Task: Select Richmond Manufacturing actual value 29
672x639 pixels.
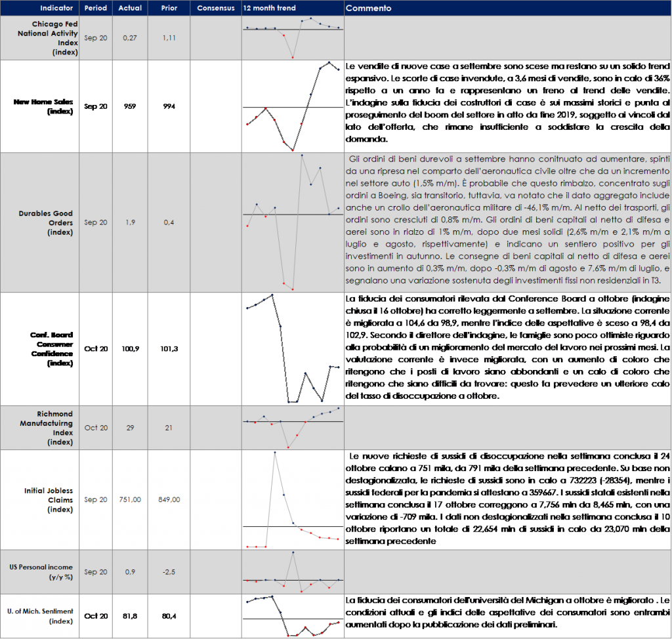Action: pos(130,428)
